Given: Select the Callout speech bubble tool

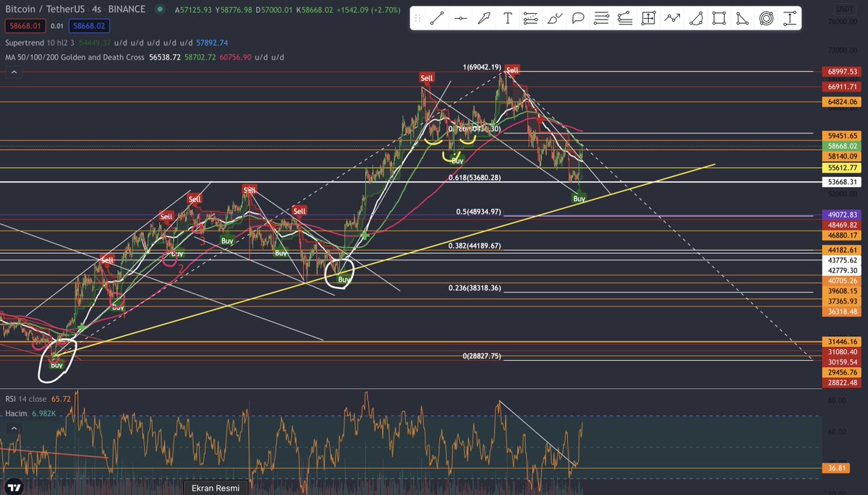Looking at the screenshot, I should pyautogui.click(x=577, y=19).
